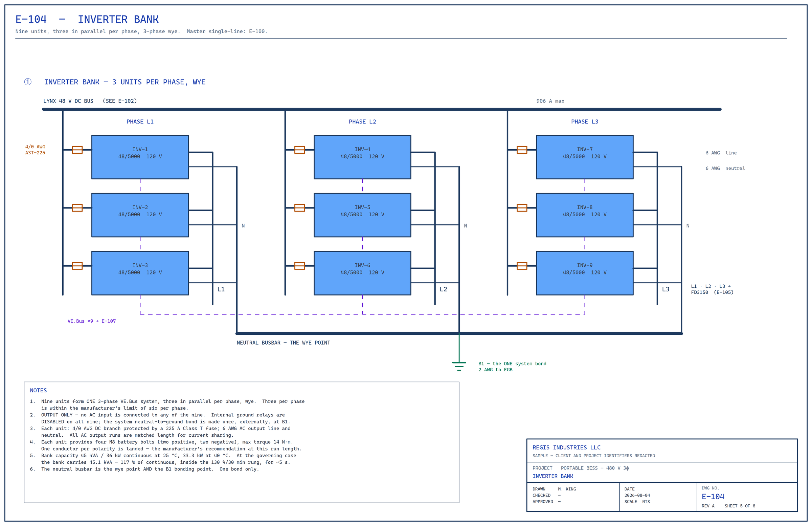Click the fuse symbol feeding INV-5
The height and width of the screenshot is (526, 812).
299,208
